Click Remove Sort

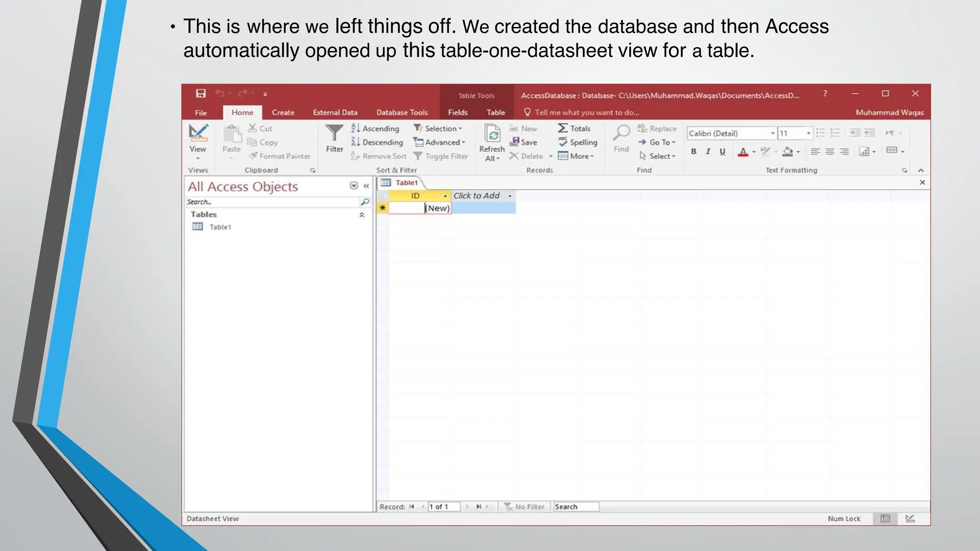379,156
